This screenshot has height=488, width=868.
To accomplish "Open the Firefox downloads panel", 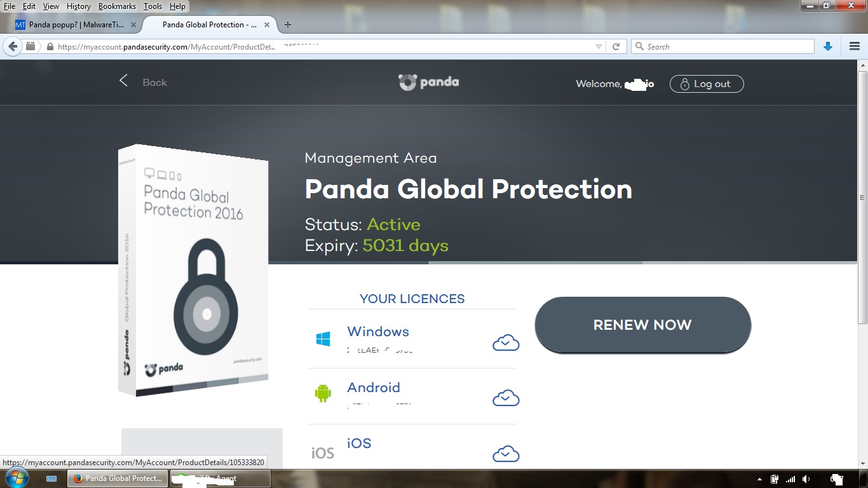I will tap(827, 46).
